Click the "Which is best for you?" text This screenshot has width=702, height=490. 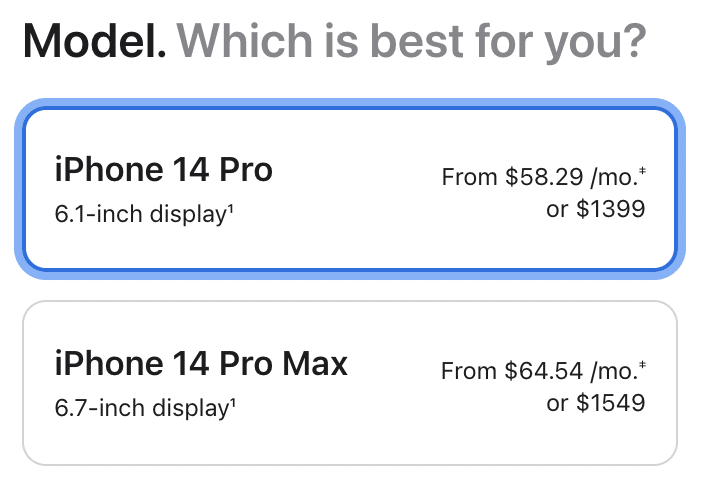[411, 42]
